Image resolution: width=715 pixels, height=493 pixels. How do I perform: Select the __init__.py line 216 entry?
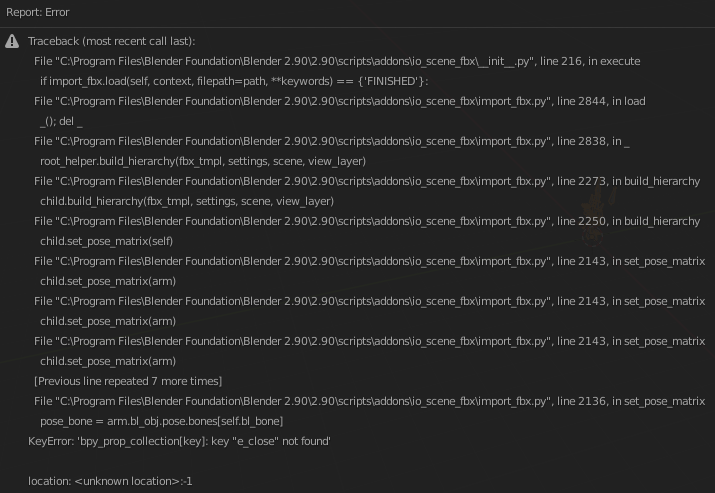[337, 62]
